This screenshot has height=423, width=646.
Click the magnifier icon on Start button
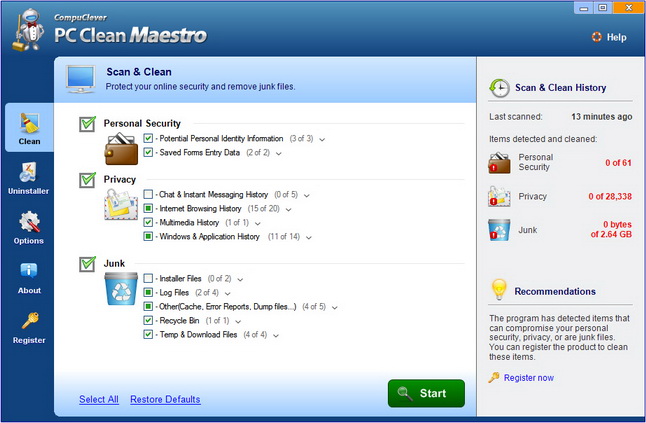point(405,393)
